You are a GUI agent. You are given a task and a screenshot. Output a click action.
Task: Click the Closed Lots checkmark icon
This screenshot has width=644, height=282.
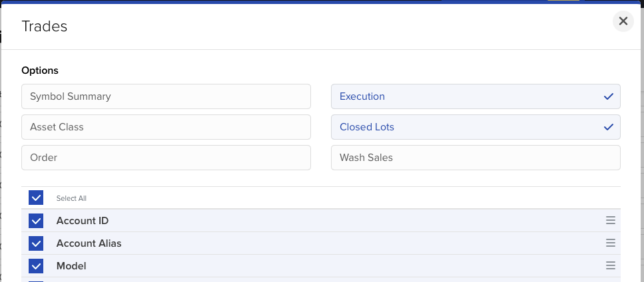point(608,127)
